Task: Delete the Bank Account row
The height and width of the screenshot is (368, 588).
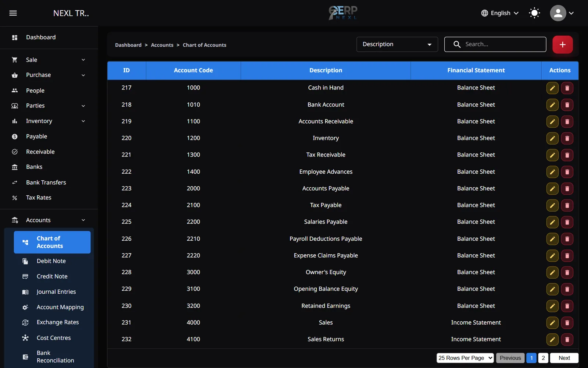Action: click(567, 105)
